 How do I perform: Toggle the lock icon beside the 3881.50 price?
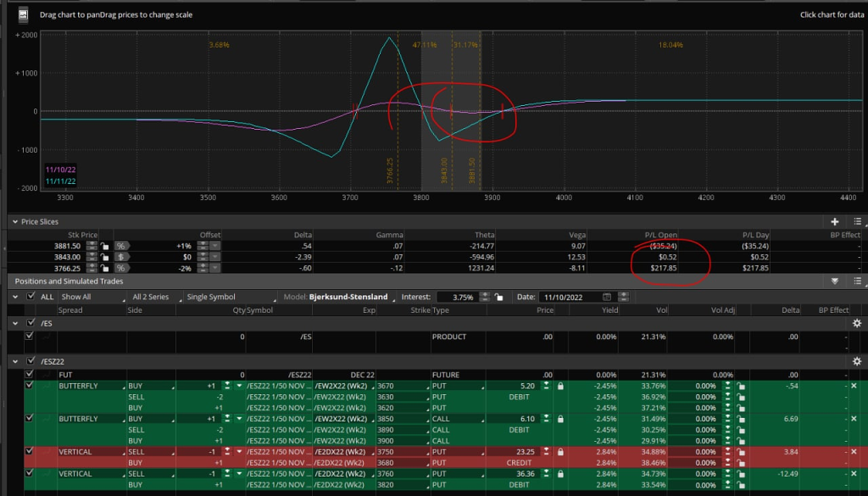coord(103,246)
